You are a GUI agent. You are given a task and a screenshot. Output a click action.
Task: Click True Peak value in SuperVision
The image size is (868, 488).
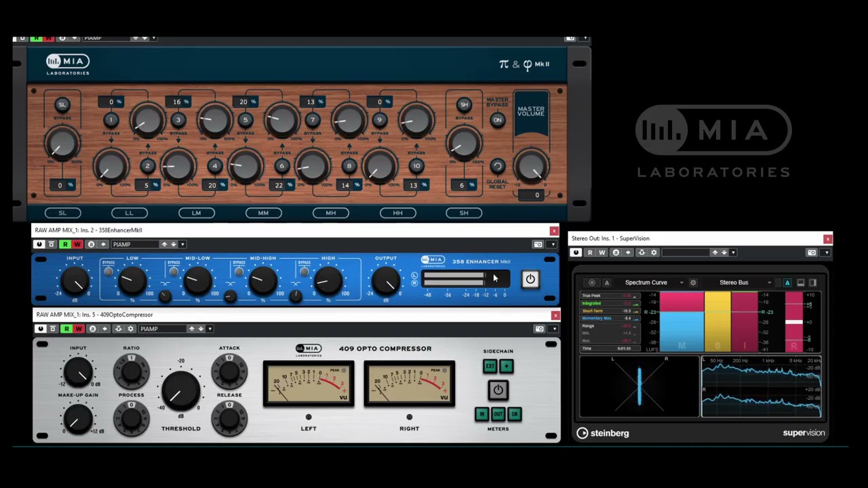coord(627,296)
